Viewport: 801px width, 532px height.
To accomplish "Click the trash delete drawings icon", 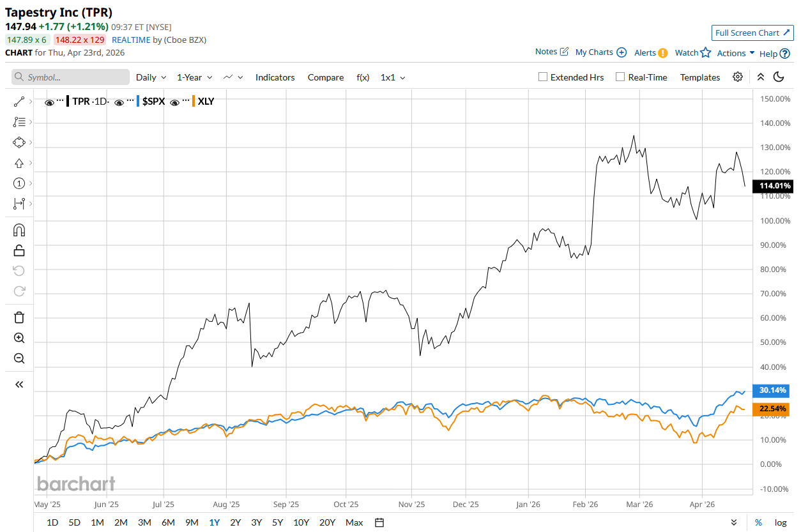I will point(19,317).
